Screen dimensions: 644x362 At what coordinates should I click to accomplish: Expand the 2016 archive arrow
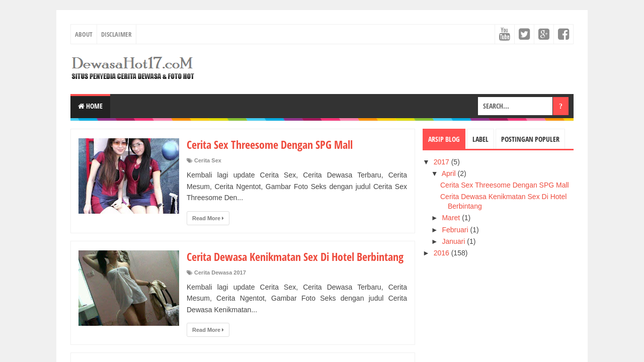[427, 253]
